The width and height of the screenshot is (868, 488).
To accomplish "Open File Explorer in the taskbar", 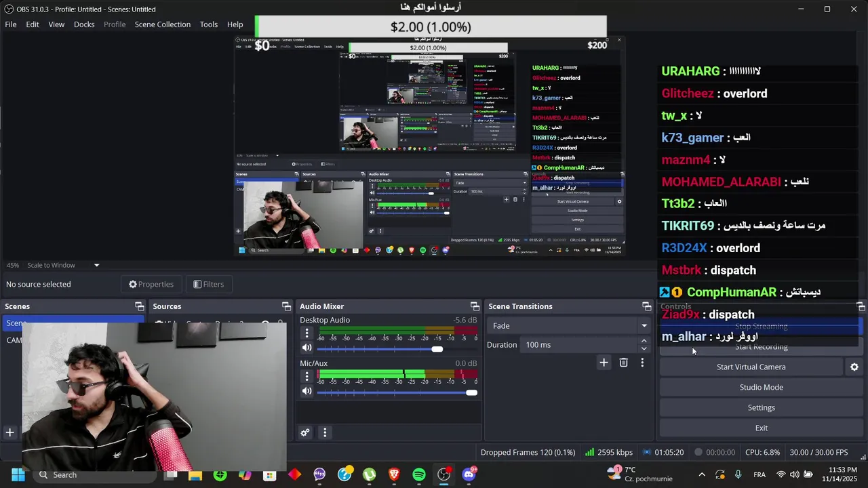I will (195, 474).
